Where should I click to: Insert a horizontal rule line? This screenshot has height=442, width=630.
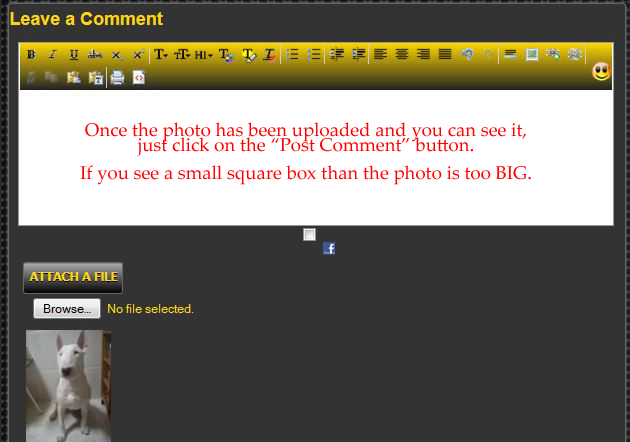click(510, 55)
